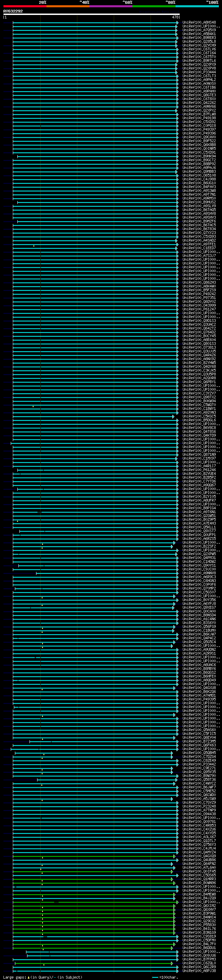Open hit UniRef100_B9RER3
The height and width of the screenshot is (980, 222).
(x=199, y=38)
